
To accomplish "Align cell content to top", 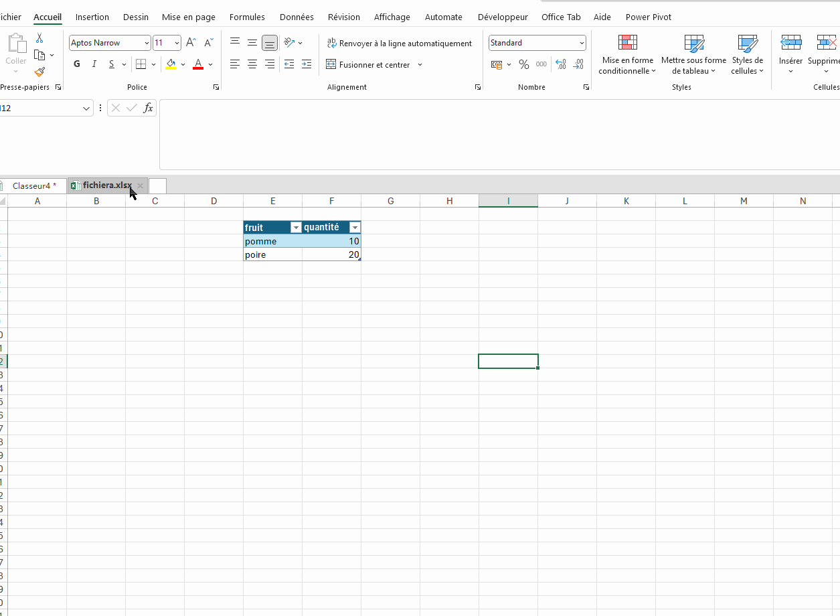I will coord(235,43).
